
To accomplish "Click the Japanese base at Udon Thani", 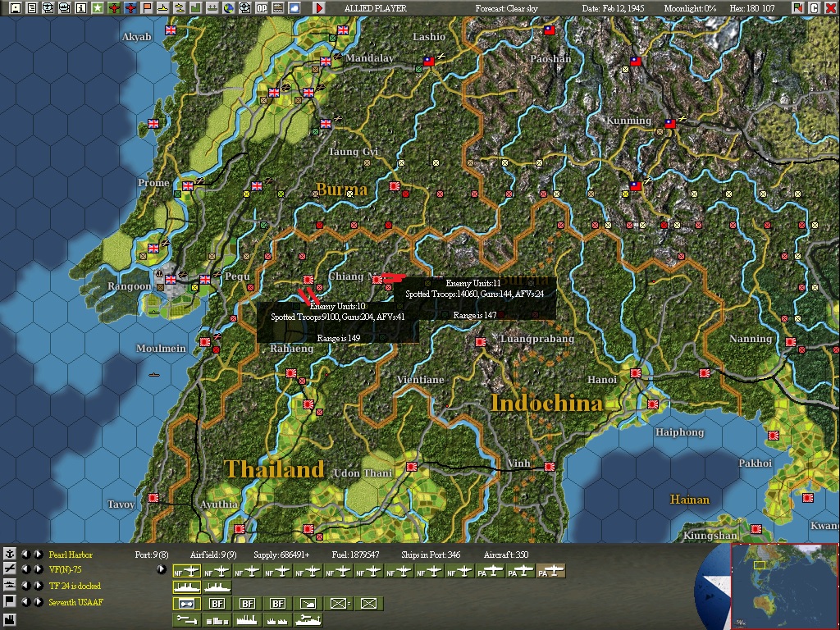I will pos(412,467).
